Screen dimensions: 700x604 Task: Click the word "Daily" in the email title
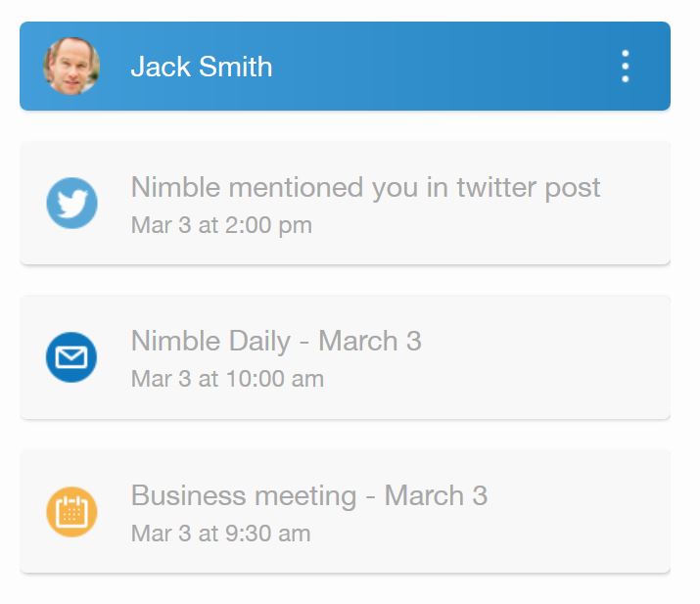click(259, 342)
